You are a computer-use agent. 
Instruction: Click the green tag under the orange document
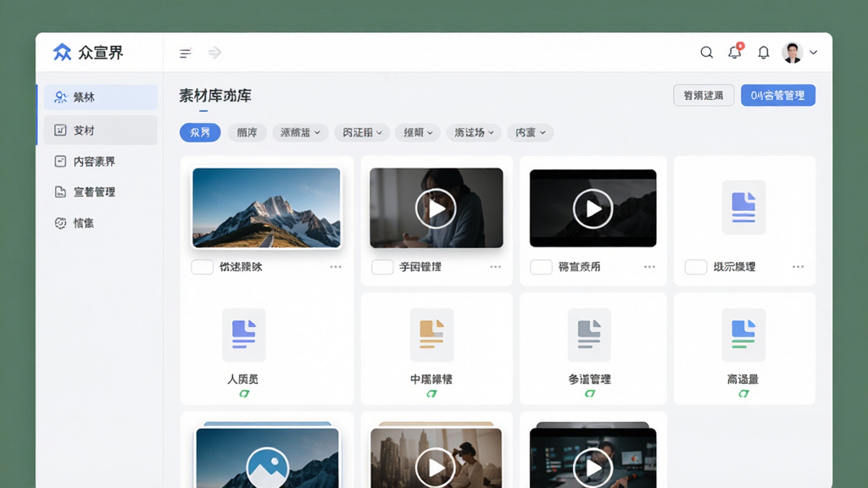tap(431, 394)
